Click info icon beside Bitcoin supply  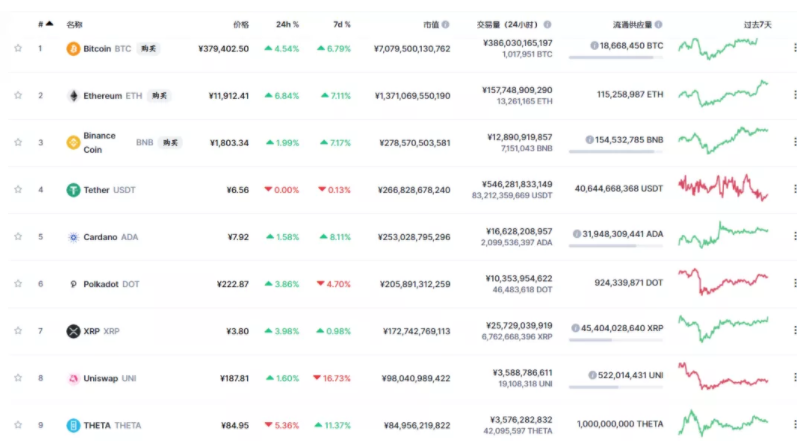click(x=594, y=46)
